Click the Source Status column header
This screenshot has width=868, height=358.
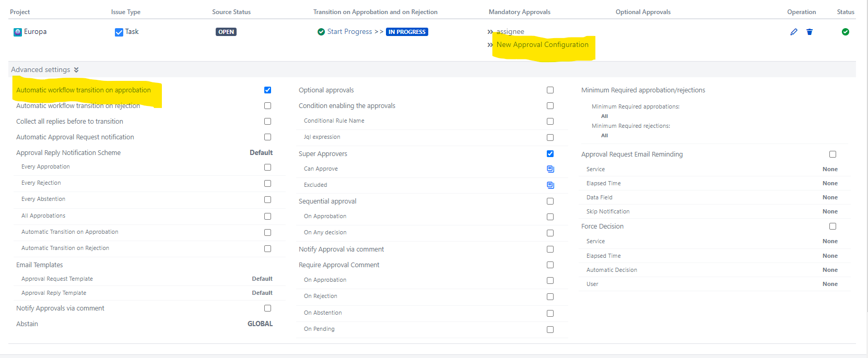coord(231,12)
